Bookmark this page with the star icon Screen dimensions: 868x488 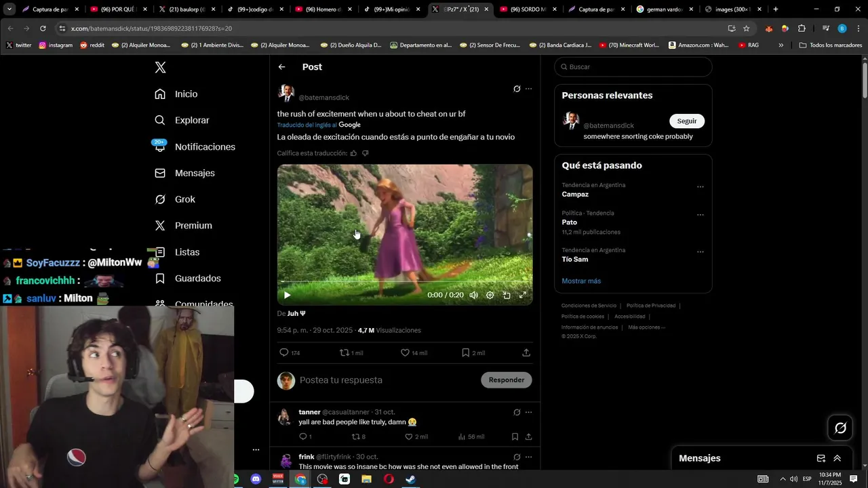click(x=747, y=28)
